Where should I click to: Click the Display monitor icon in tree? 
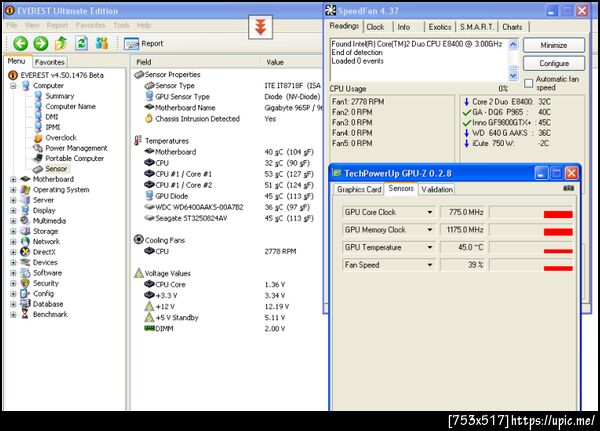(25, 210)
